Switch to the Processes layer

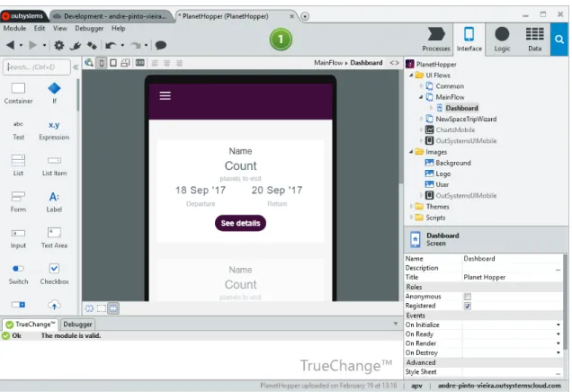(x=436, y=40)
